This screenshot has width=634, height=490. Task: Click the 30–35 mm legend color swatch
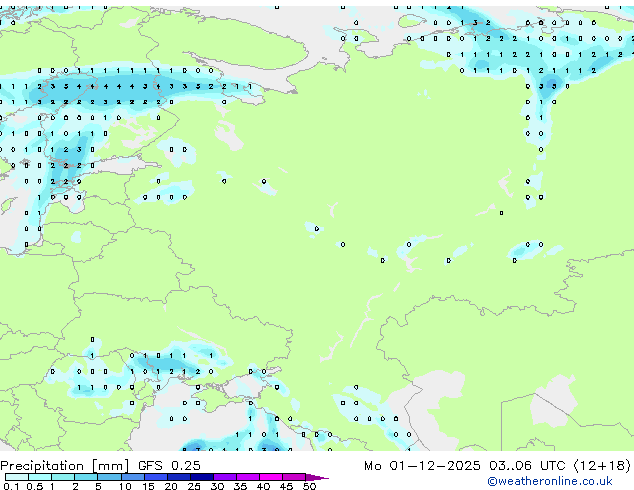[225, 477]
